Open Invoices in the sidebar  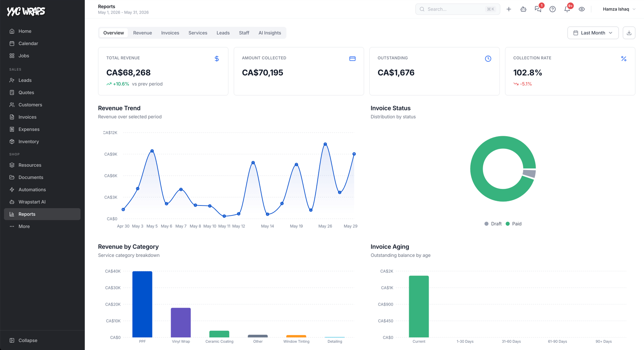pyautogui.click(x=42, y=117)
